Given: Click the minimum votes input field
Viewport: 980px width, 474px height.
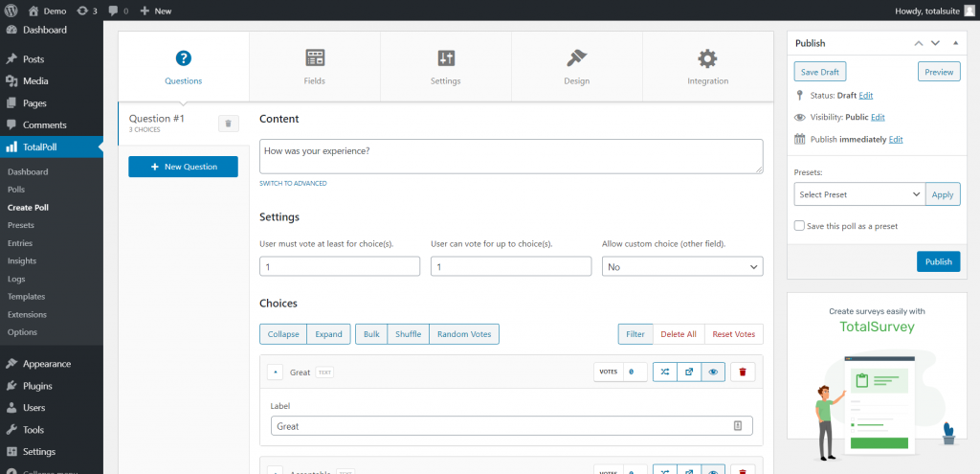Looking at the screenshot, I should (340, 266).
